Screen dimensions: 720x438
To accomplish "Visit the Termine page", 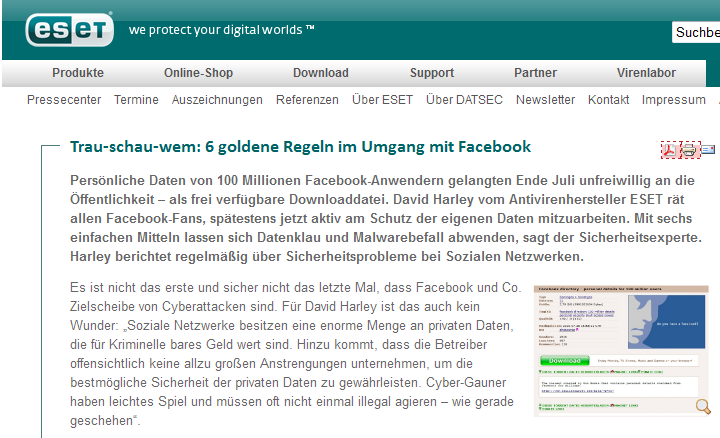I will 136,100.
